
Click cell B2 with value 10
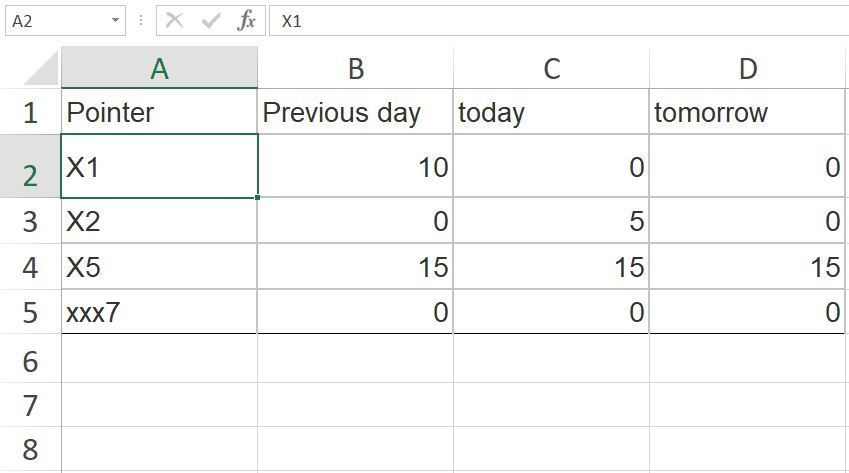355,167
